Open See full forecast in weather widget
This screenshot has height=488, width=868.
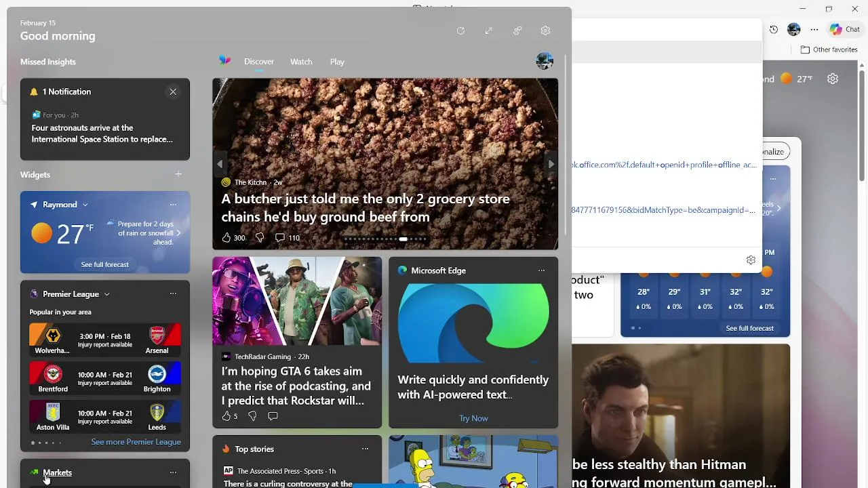tap(105, 264)
